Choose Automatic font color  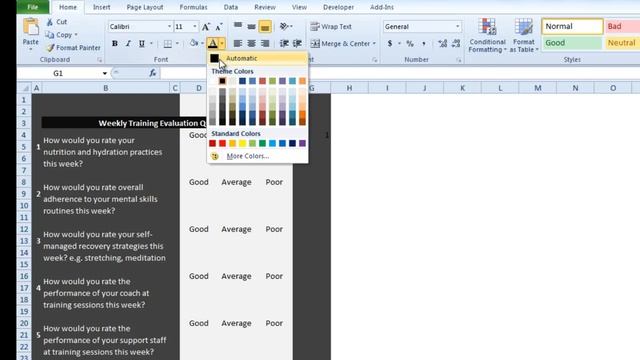click(258, 58)
